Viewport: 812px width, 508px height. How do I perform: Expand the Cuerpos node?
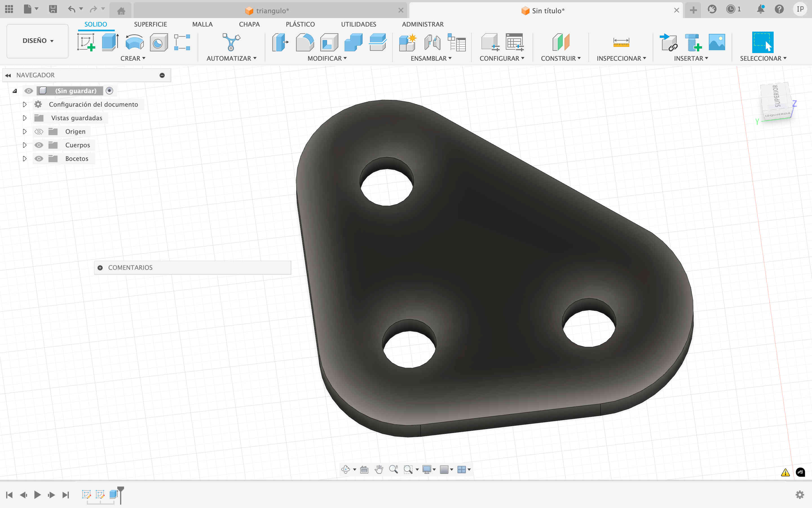(25, 145)
